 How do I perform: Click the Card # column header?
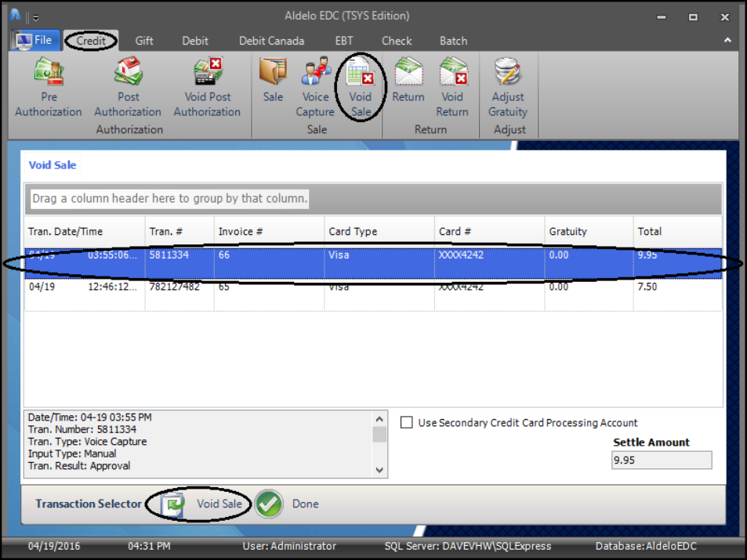[489, 231]
